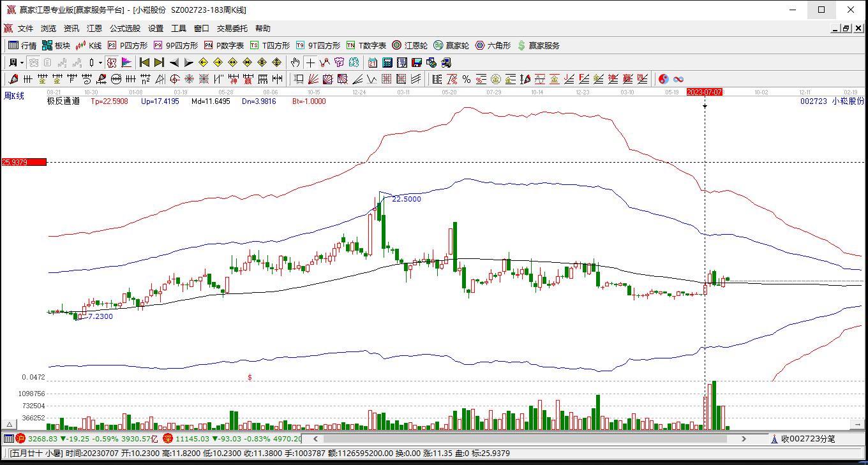The width and height of the screenshot is (868, 465).
Task: Select the hand pan tool
Action: point(295,63)
